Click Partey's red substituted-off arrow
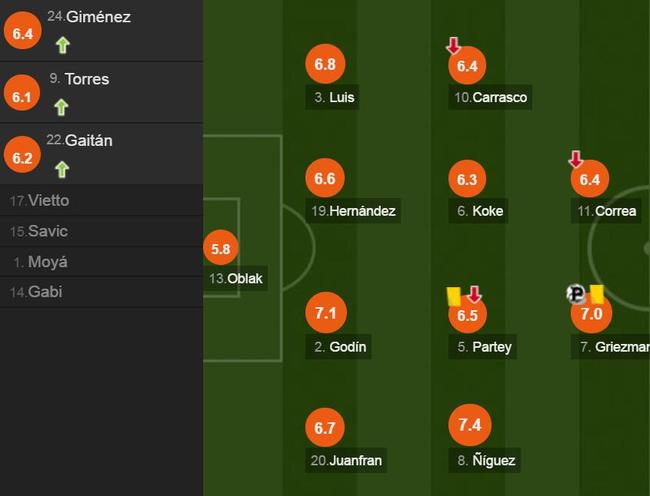The height and width of the screenshot is (496, 650). 475,294
